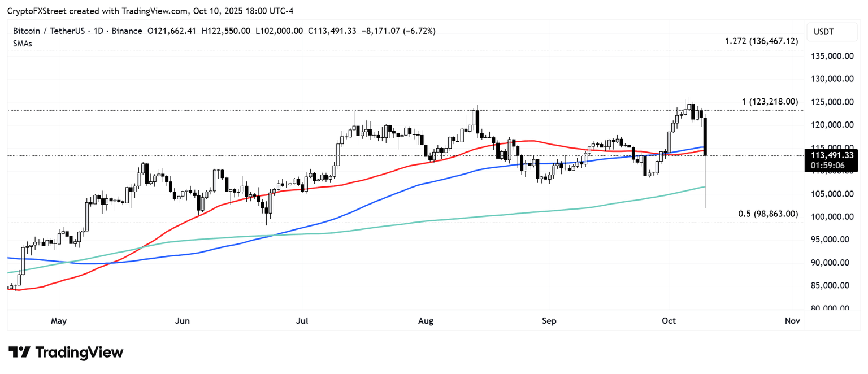Select the 1.272 Fibonacci level label

pyautogui.click(x=761, y=41)
